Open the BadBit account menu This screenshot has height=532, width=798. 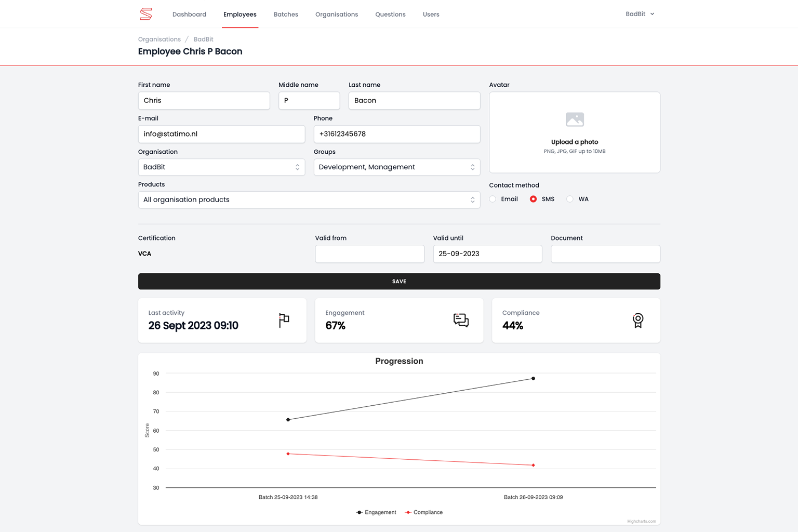640,14
